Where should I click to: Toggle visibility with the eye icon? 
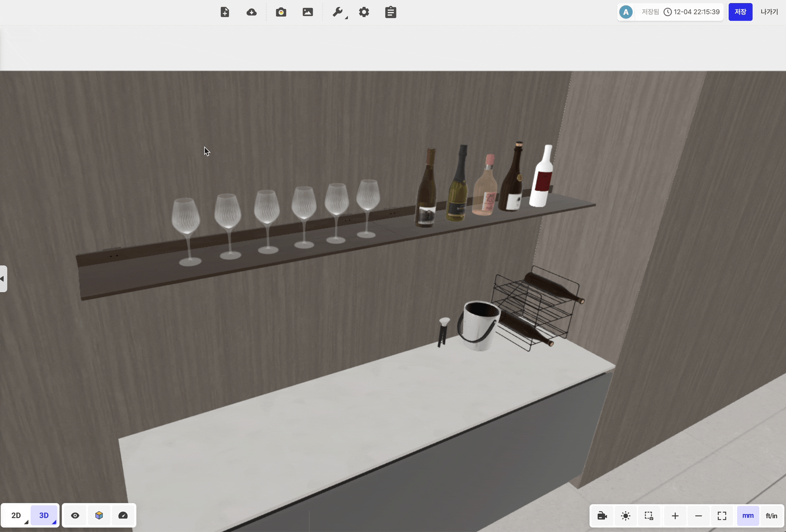(x=75, y=515)
